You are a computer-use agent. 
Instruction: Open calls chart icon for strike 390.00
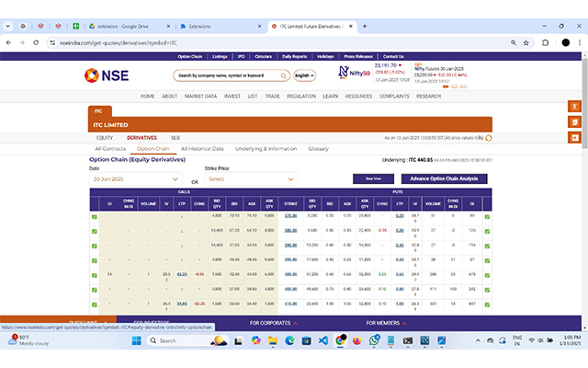tap(95, 247)
